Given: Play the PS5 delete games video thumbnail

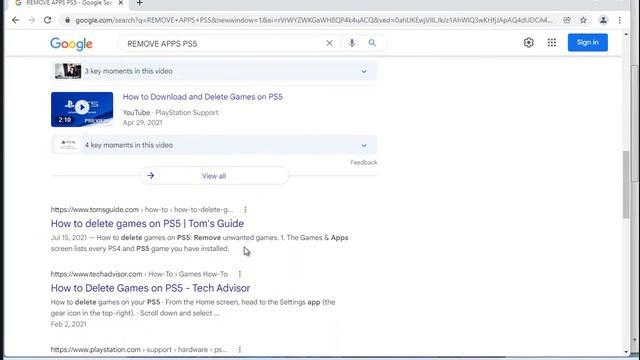Looking at the screenshot, I should pos(82,109).
